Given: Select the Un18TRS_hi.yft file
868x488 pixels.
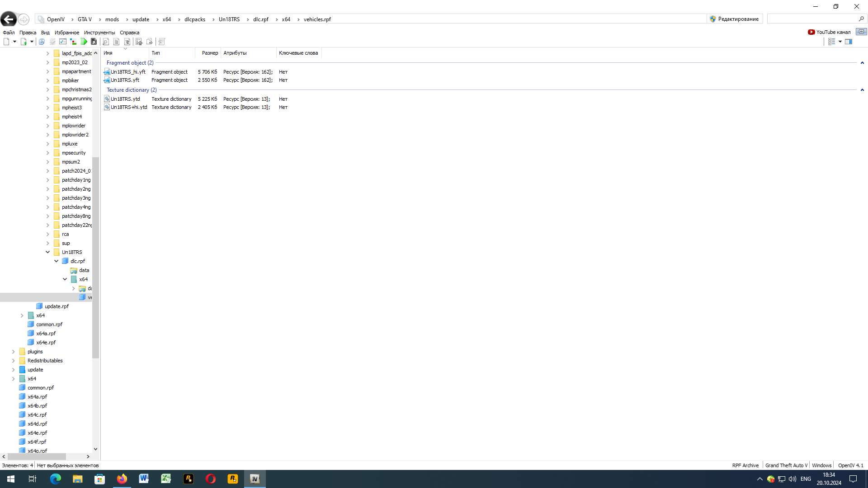Looking at the screenshot, I should click(x=128, y=72).
